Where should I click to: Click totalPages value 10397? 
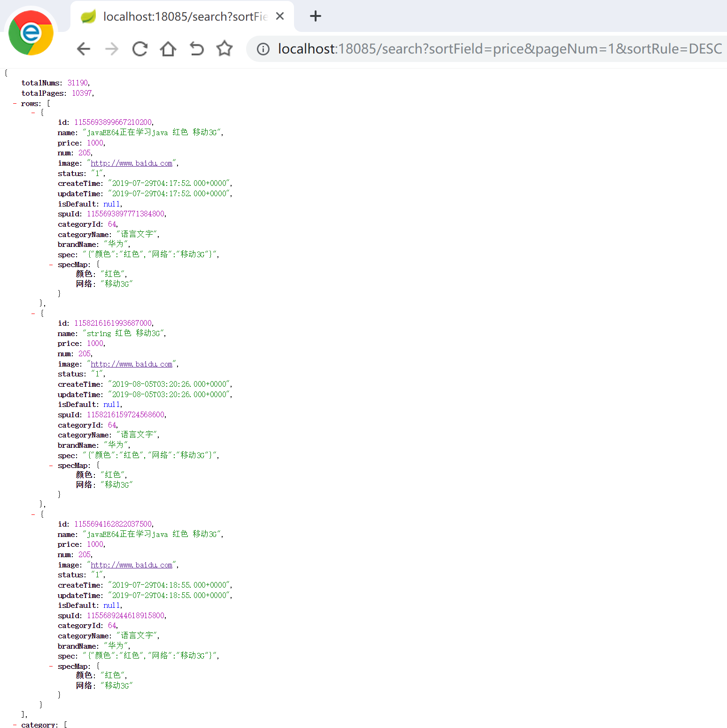(82, 93)
